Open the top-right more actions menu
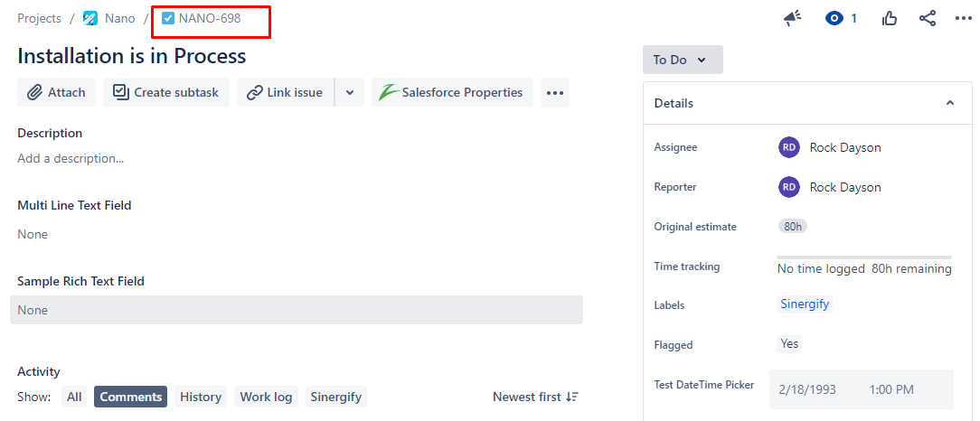The width and height of the screenshot is (980, 421). click(x=964, y=19)
